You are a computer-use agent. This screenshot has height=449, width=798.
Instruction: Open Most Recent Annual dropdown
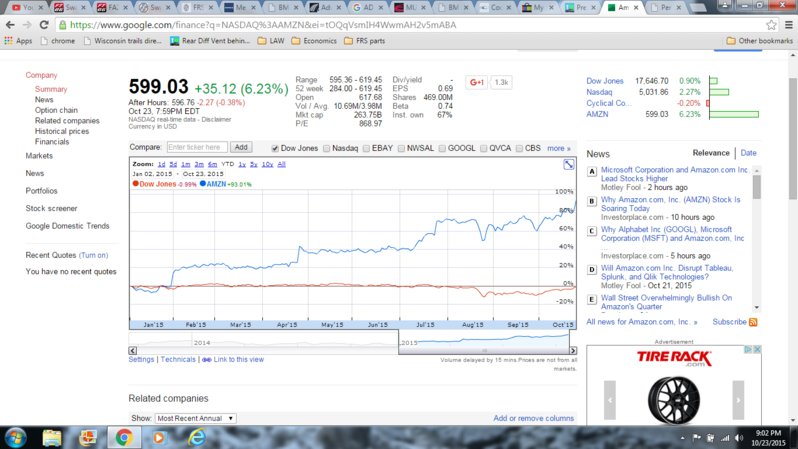[195, 418]
